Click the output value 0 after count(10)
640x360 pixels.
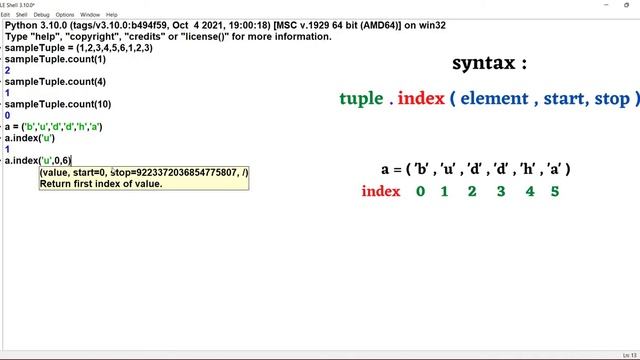coord(7,116)
